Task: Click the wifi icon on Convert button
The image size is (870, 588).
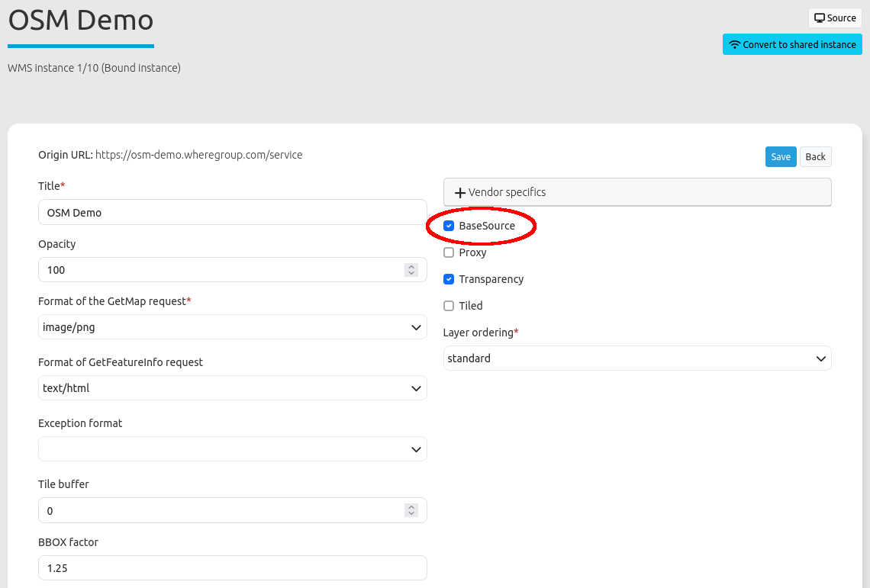Action: point(735,45)
